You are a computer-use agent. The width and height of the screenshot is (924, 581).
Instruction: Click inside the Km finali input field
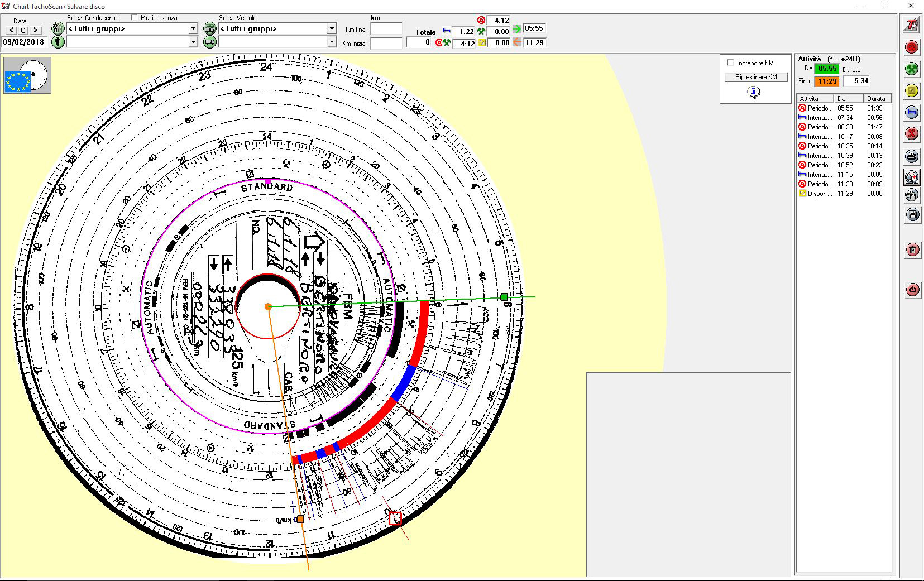tap(387, 28)
